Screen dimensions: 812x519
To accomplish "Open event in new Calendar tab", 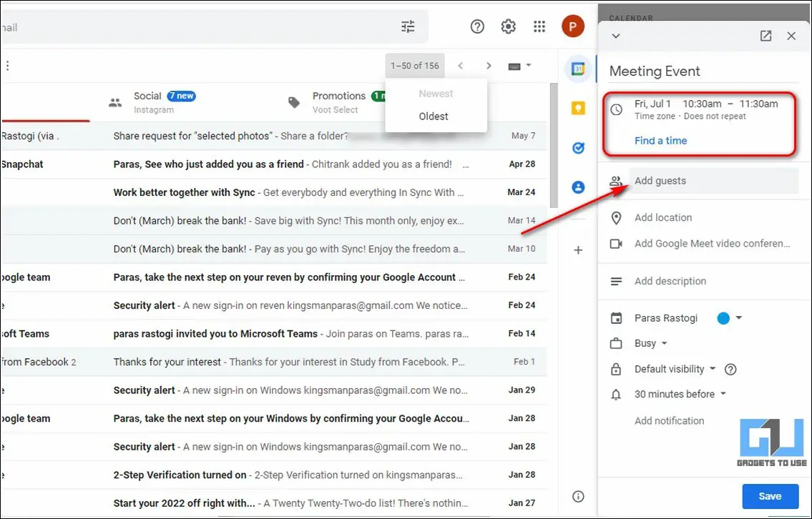I will pos(765,36).
